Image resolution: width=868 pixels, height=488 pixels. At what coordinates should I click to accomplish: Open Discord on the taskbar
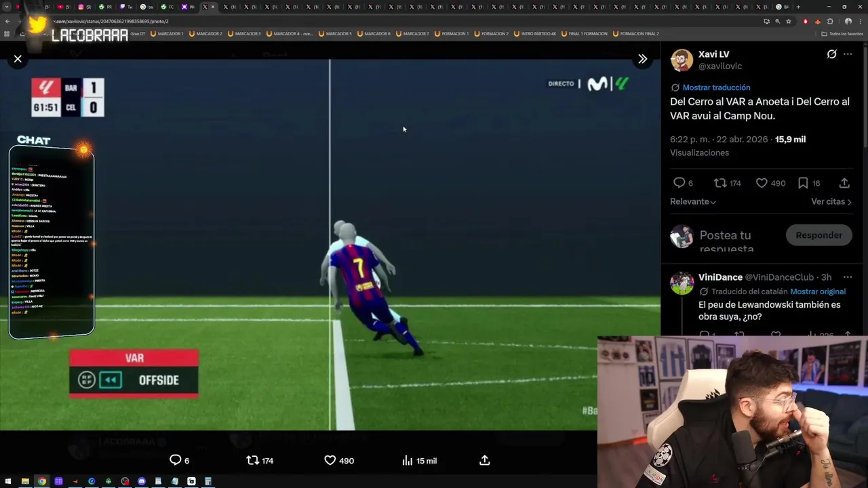point(142,481)
